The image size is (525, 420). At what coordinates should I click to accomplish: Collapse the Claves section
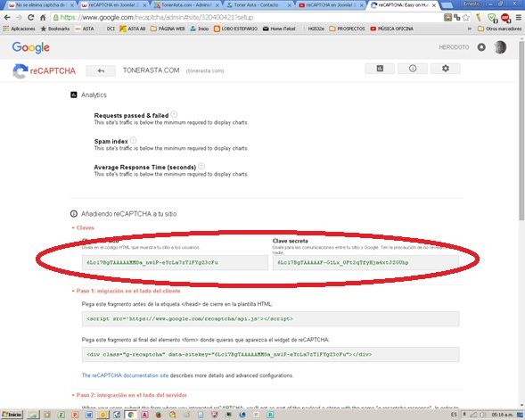(x=83, y=227)
